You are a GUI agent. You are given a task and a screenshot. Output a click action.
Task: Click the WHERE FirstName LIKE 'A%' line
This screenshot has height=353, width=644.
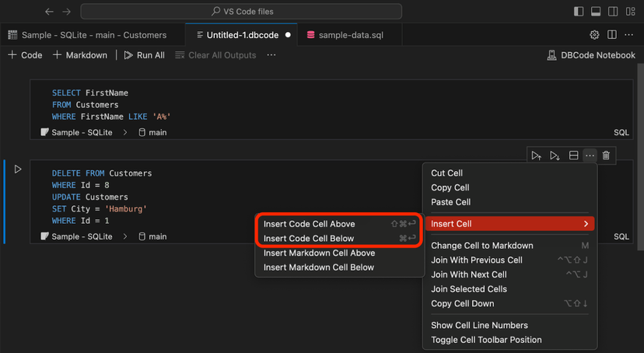(111, 117)
